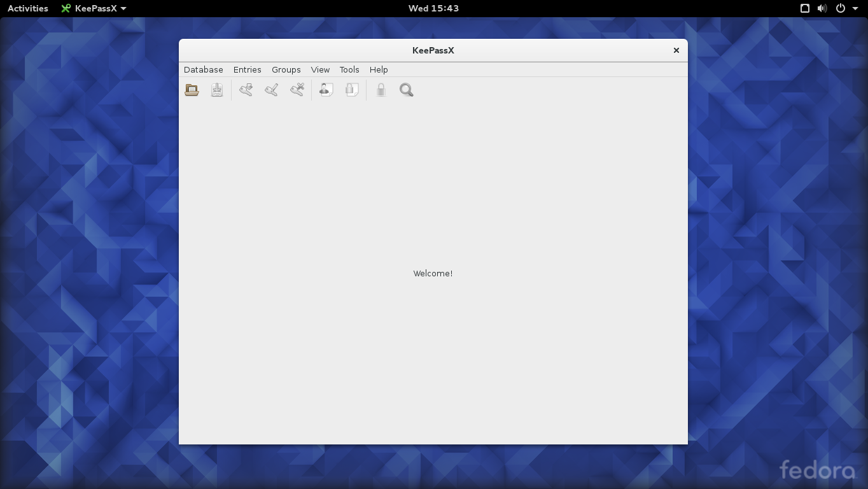Click the Lock database padlock icon
Viewport: 868px width, 489px height.
[x=381, y=90]
